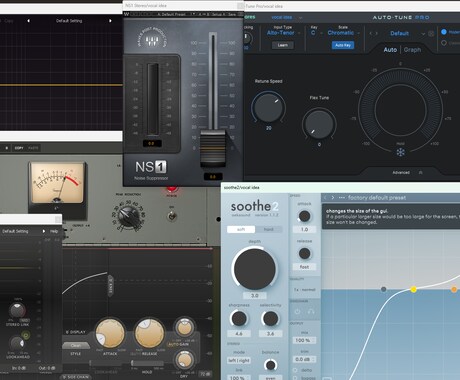Click the NS1 fader value box
This screenshot has height=380, width=460.
click(213, 177)
